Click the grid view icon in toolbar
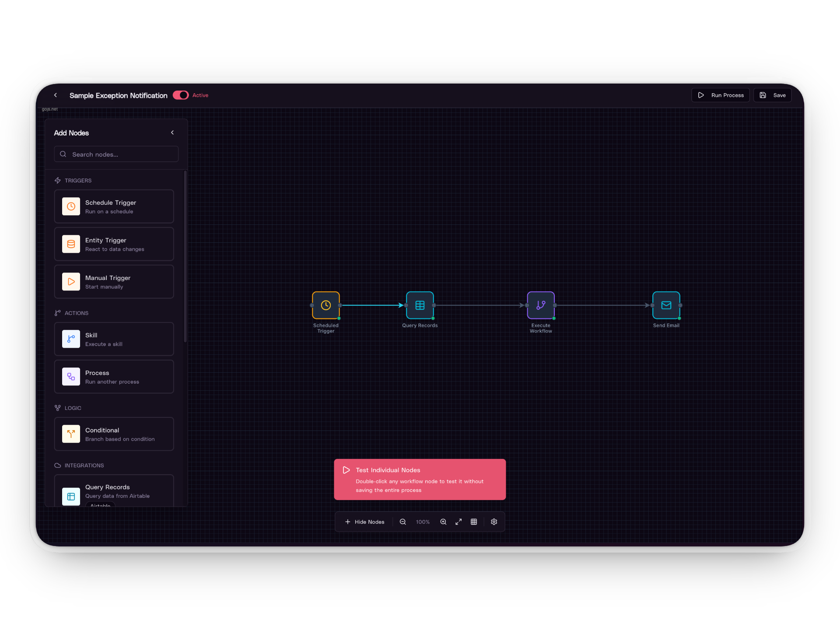Screen dimensions: 840x630 coord(474,521)
